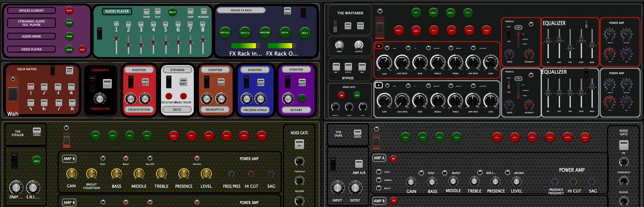Turn the Wayfarer Noise Gate ON button
Viewport: 644px width, 207px height.
point(341,95)
